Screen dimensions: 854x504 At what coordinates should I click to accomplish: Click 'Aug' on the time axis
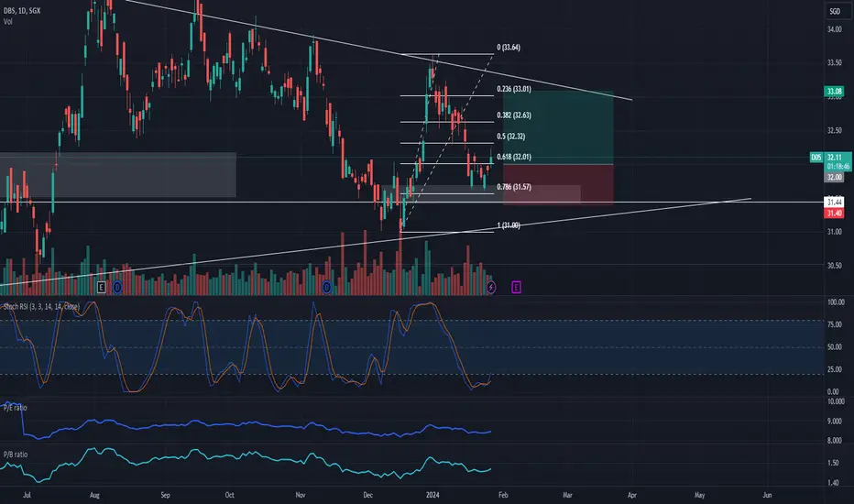coord(94,495)
